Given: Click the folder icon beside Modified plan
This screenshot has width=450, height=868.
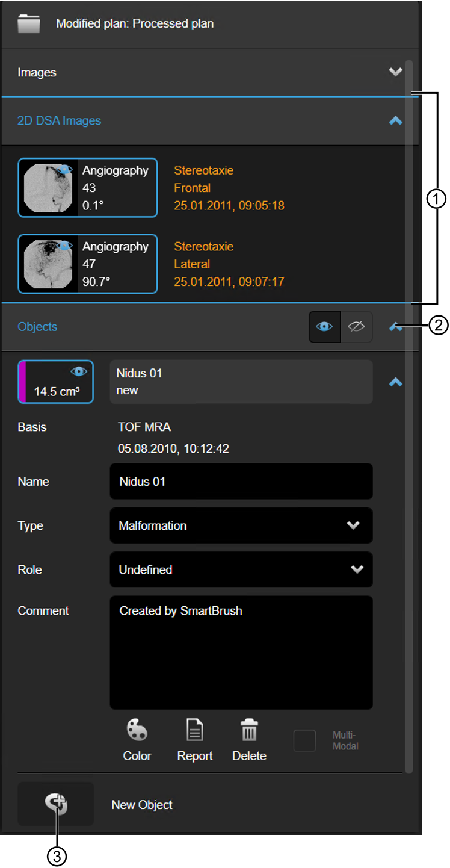Looking at the screenshot, I should (29, 24).
